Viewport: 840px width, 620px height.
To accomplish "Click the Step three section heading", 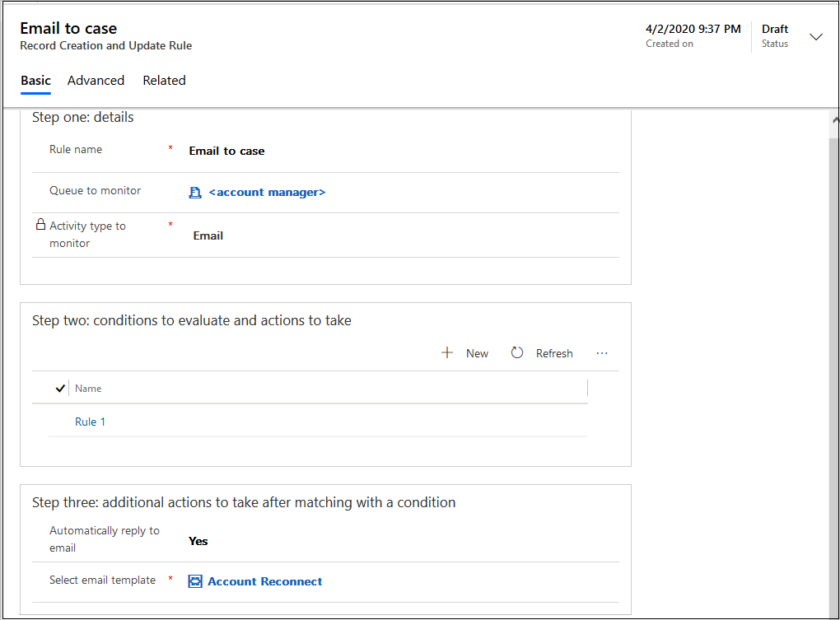I will 244,502.
